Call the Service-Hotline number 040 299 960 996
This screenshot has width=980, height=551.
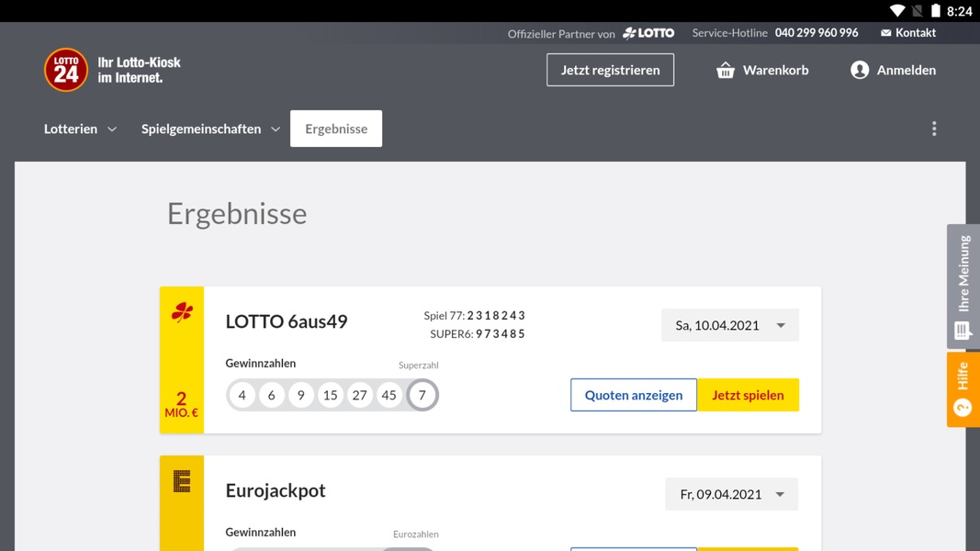click(817, 33)
